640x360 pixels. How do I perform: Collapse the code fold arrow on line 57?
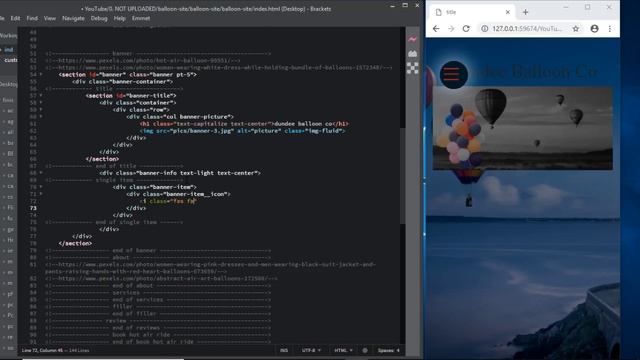click(41, 96)
